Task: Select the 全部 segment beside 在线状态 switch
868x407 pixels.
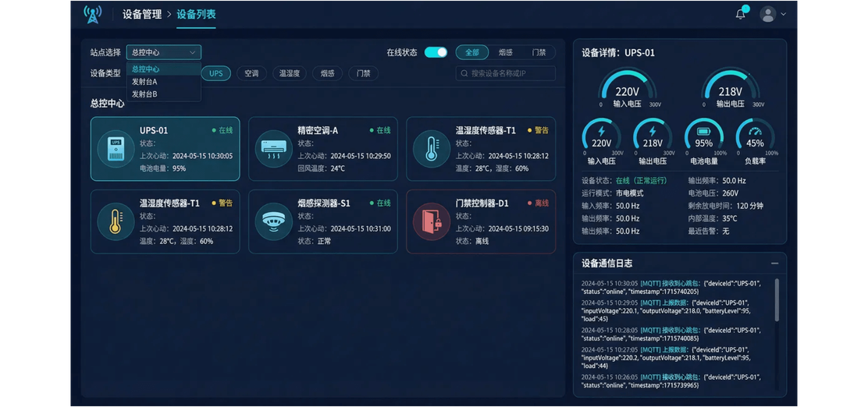Action: (472, 52)
